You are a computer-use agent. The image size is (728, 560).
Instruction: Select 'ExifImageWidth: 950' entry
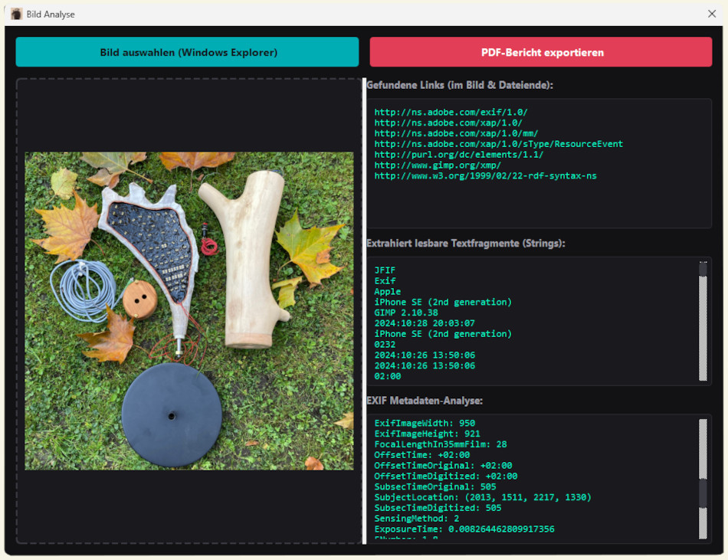point(425,423)
